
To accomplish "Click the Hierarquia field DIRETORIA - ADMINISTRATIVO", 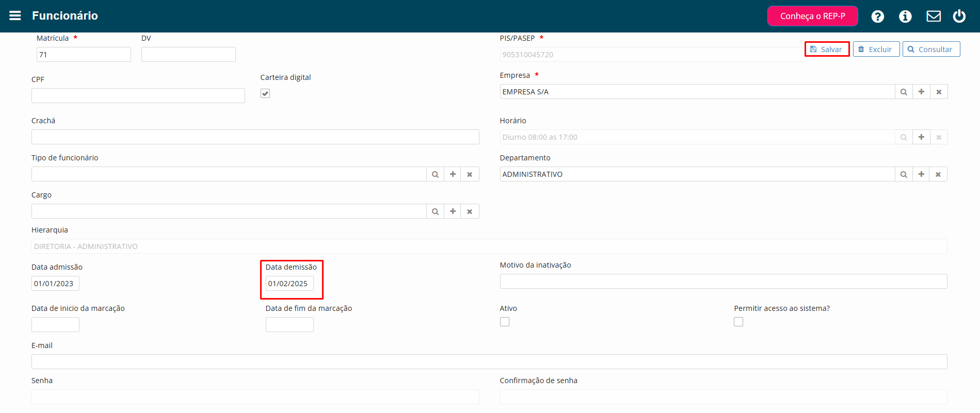I will coord(489,246).
